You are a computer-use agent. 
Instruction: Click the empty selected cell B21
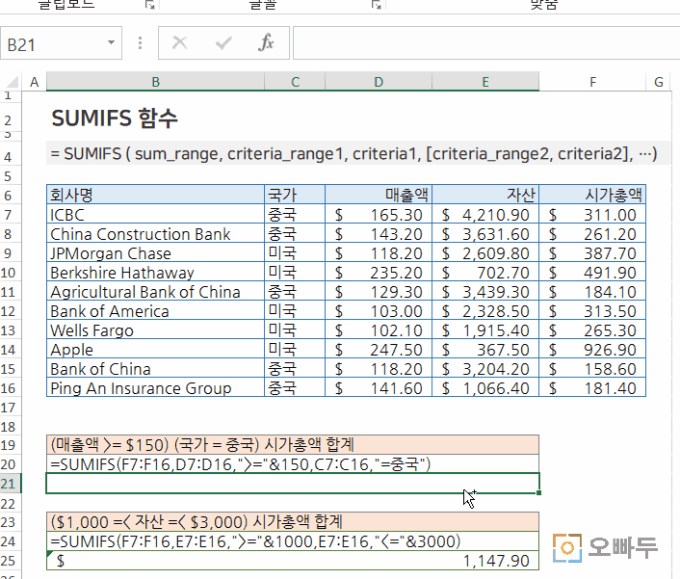coord(293,484)
